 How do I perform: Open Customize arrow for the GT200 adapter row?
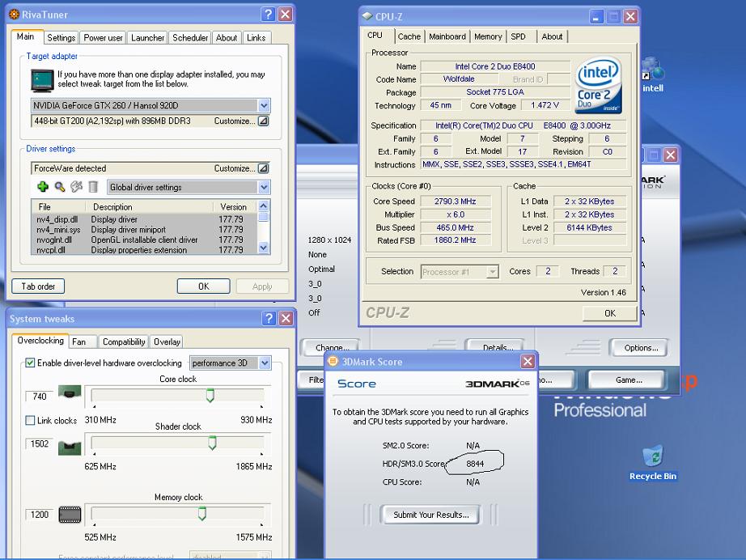(263, 121)
